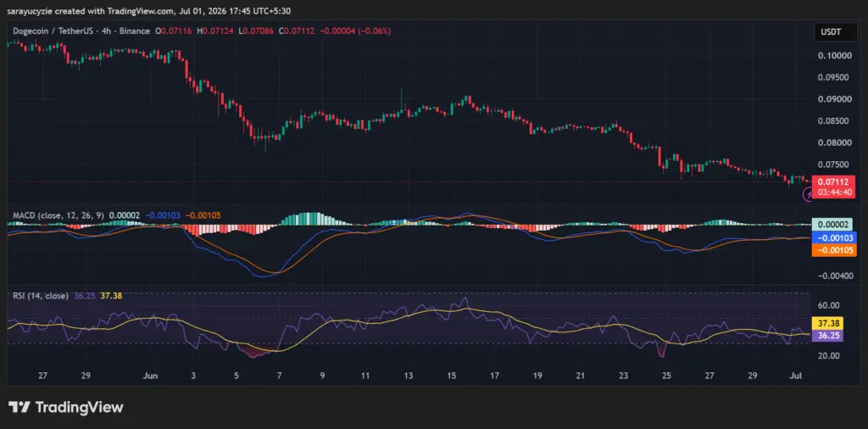
Task: Click the red current price label with countdown
Action: tap(834, 187)
